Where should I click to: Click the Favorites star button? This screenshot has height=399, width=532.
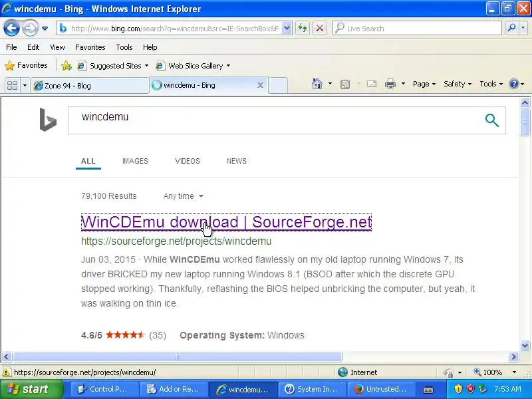point(26,65)
